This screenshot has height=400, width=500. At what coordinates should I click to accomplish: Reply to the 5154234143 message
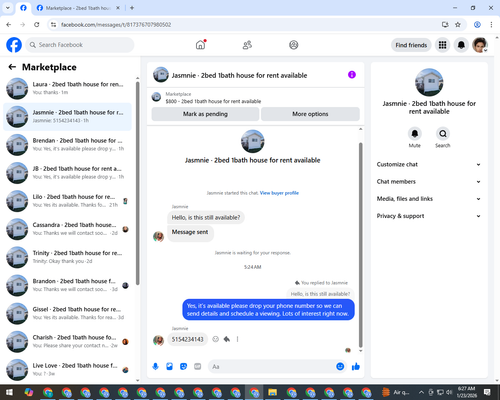coord(227,339)
